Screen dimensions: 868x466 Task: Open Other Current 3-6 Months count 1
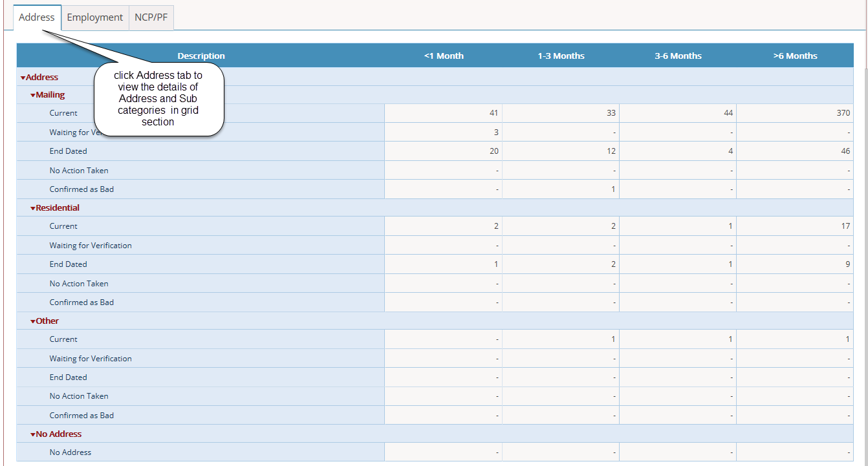tap(730, 339)
